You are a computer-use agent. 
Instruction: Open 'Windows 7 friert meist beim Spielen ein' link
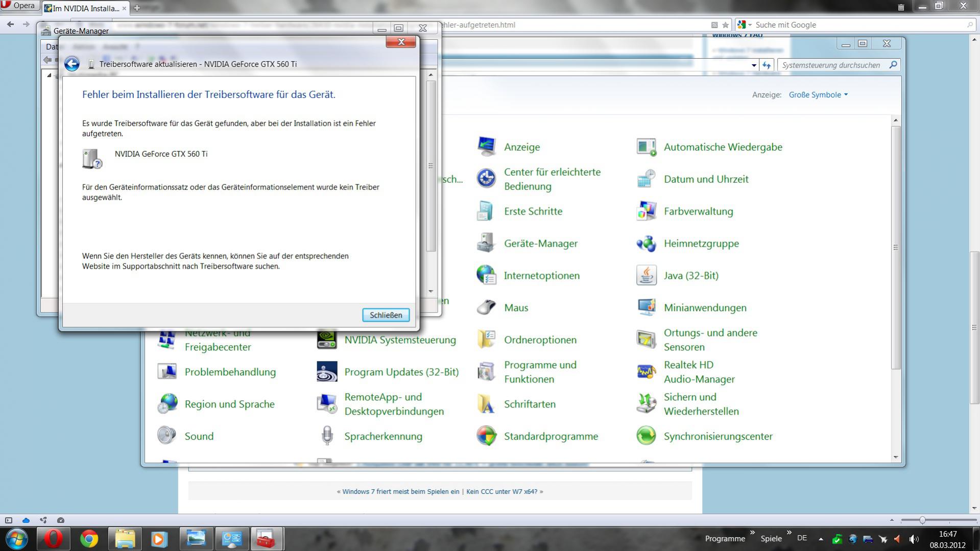(x=401, y=492)
